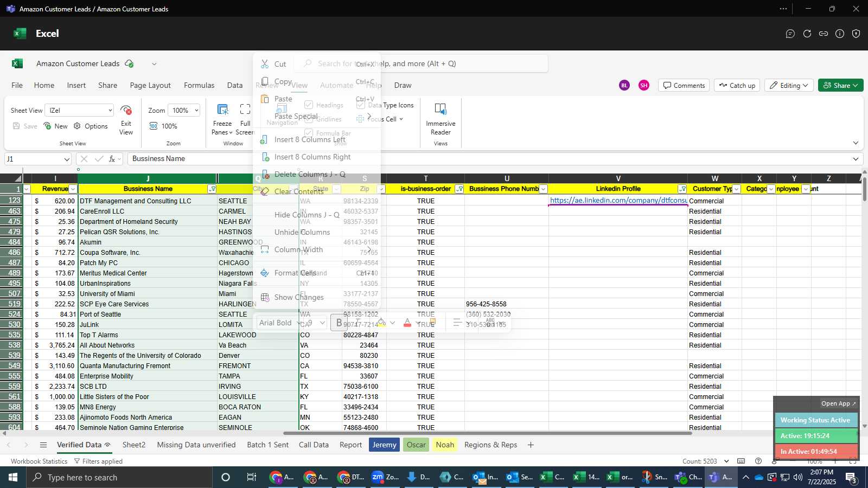Click the Exit View icon
The width and height of the screenshot is (868, 488).
[126, 110]
